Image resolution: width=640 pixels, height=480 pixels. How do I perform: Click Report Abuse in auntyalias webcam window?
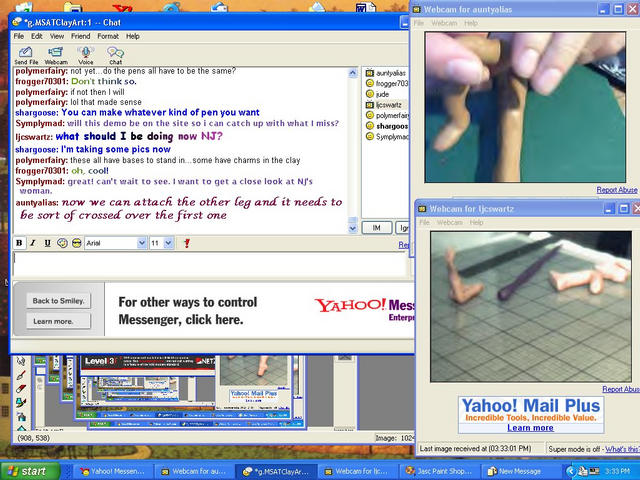tap(617, 190)
